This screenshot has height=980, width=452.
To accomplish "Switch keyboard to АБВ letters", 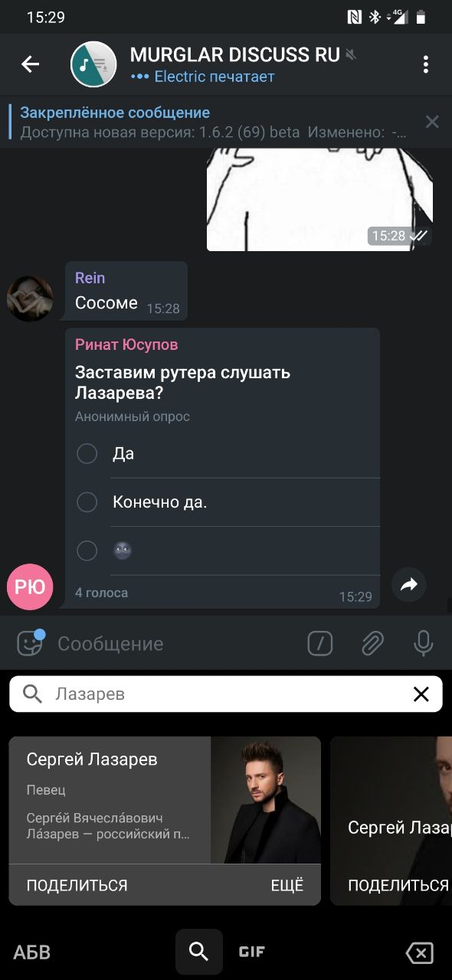I will click(31, 952).
